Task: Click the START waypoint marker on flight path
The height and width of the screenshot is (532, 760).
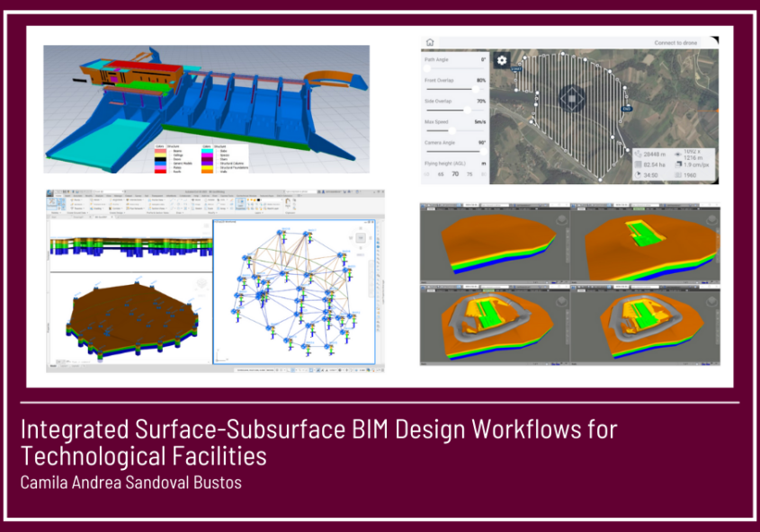Action: (x=516, y=68)
